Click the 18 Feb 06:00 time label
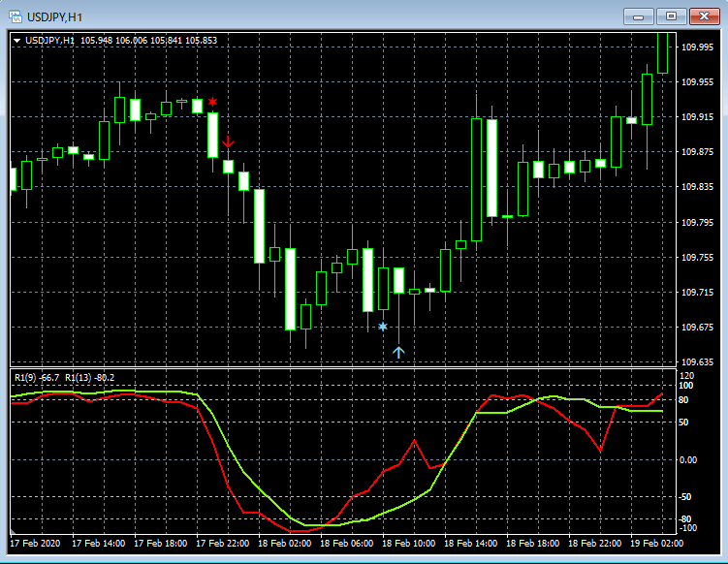The width and height of the screenshot is (728, 564). click(x=347, y=543)
